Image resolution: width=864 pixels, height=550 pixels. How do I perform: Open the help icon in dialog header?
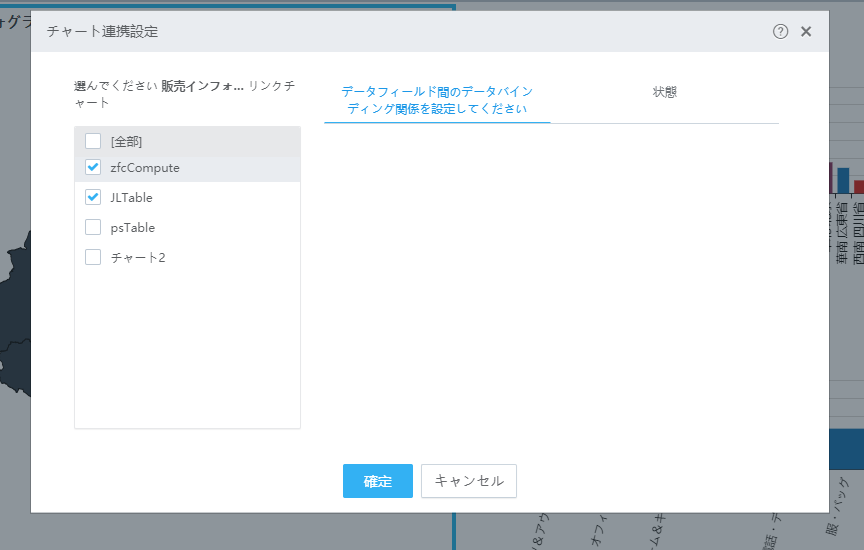[780, 31]
